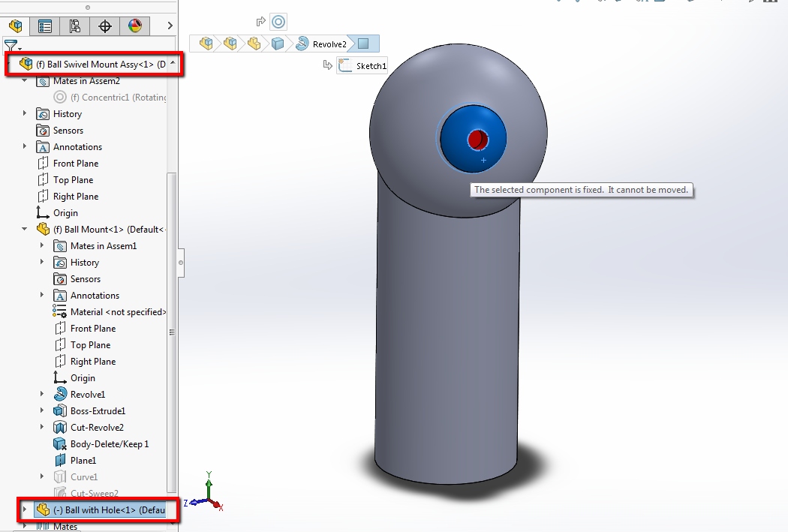788x532 pixels.
Task: Open the FeatureManager Design Tree tab
Action: (x=16, y=26)
